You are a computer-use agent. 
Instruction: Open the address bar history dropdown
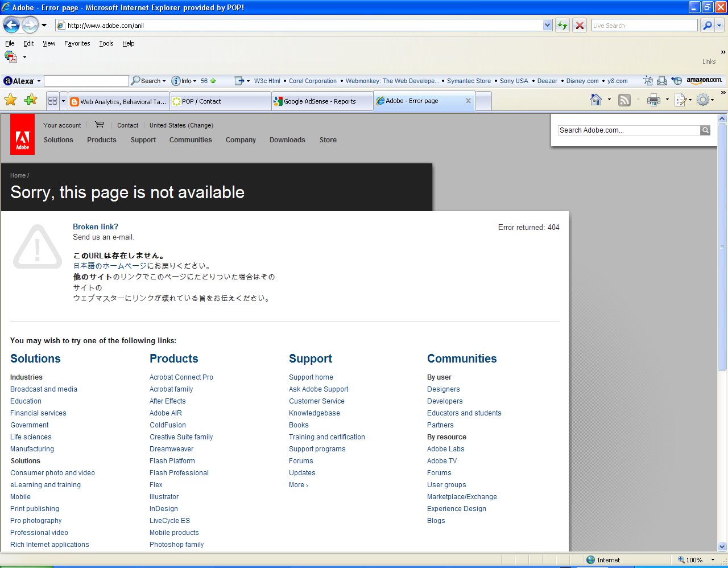(547, 25)
